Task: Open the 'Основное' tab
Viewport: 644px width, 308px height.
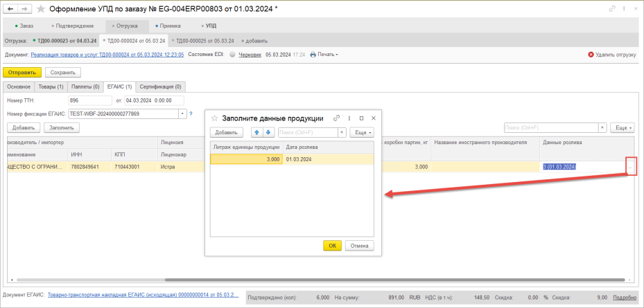Action: (x=19, y=87)
